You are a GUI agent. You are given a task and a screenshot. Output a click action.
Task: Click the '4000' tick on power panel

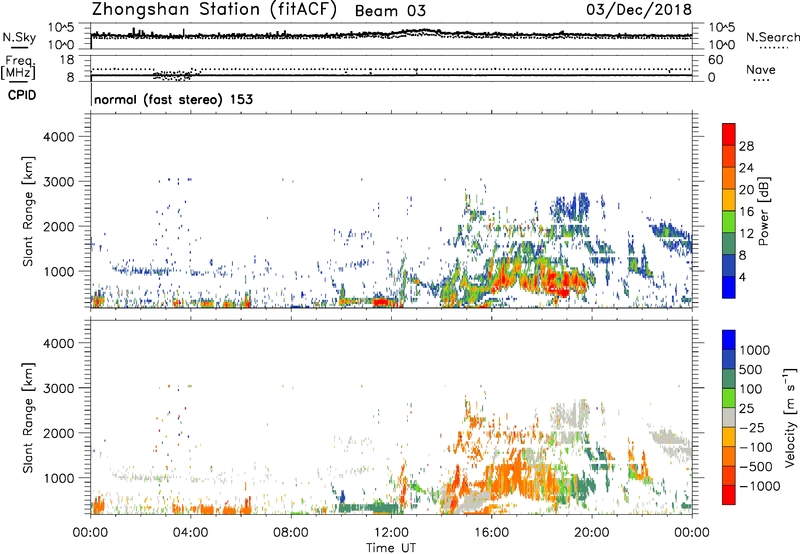[x=58, y=137]
